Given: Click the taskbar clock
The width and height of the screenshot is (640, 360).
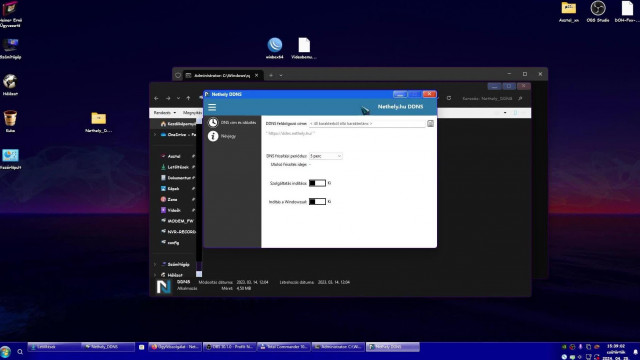Looking at the screenshot, I should pos(616,351).
